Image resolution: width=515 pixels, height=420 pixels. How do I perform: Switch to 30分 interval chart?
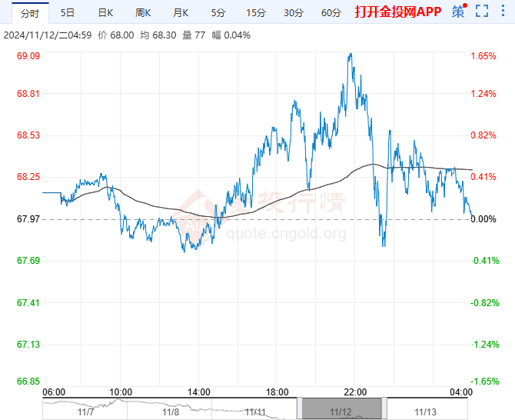click(293, 12)
